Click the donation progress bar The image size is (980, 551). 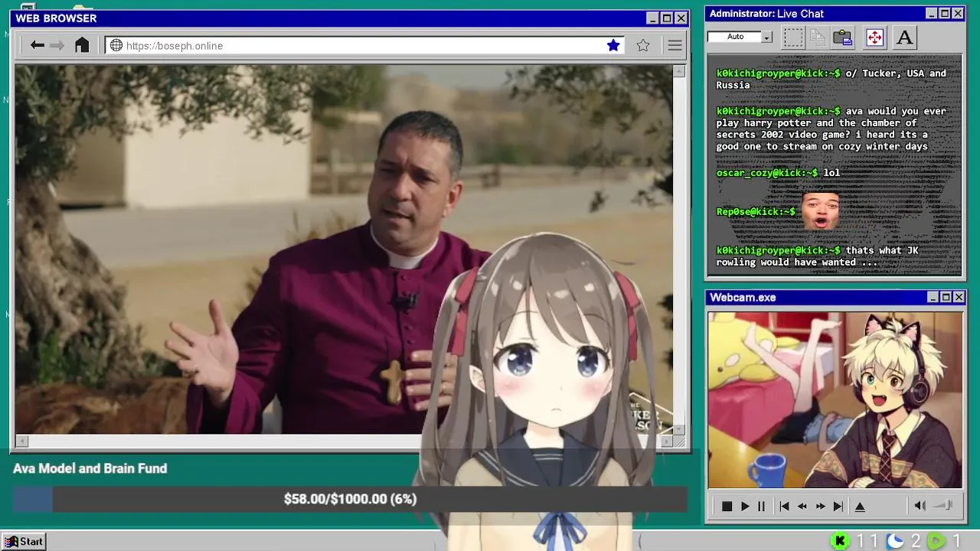(x=350, y=499)
